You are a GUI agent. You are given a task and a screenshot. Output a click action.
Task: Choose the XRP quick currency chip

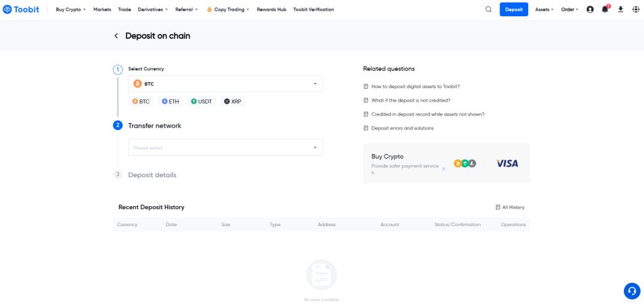click(232, 101)
